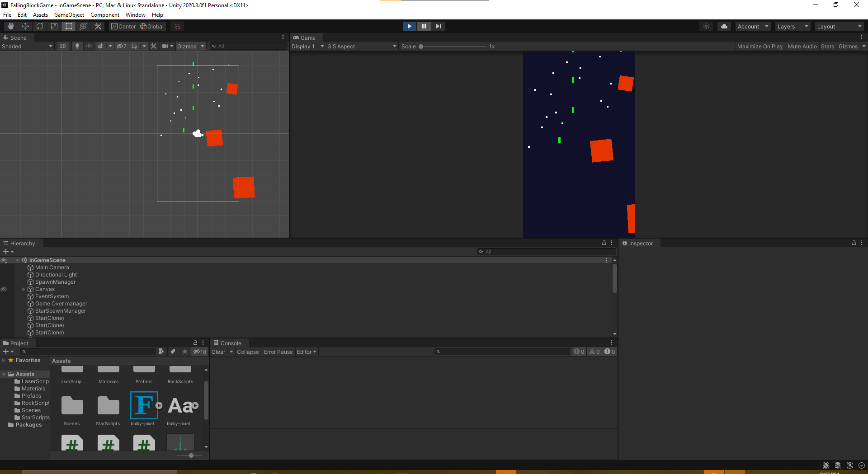Click the Step frame button

click(438, 26)
